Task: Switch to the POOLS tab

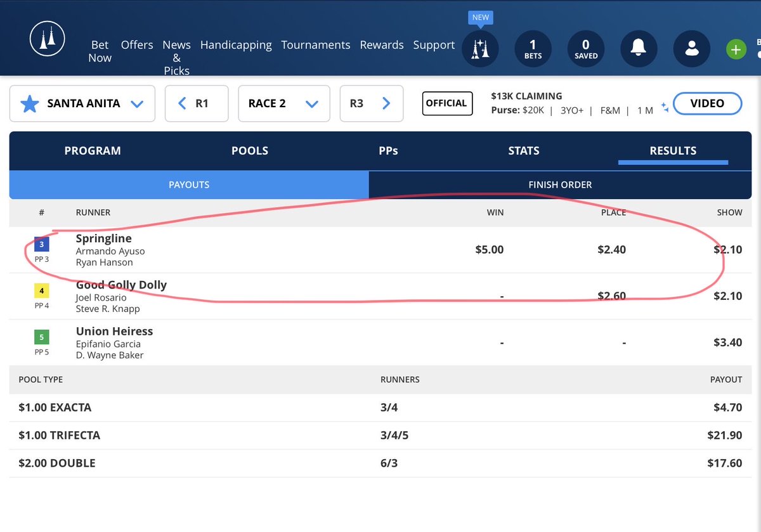Action: click(250, 151)
